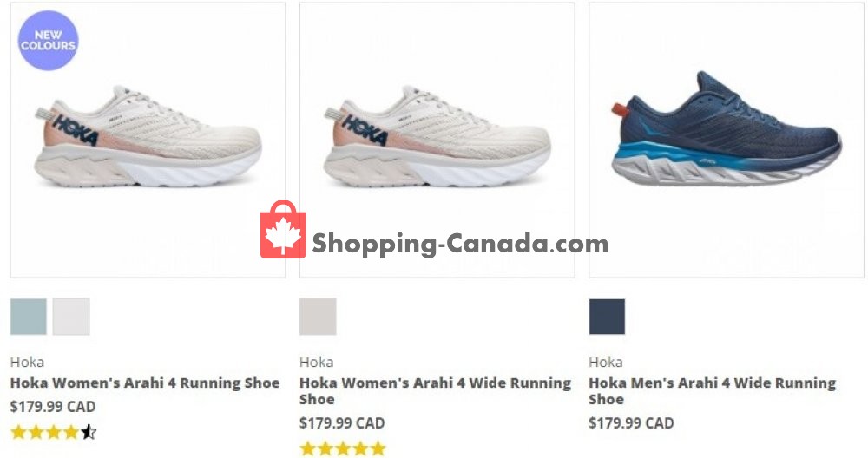
Task: View the five star rating reviews
Action: (343, 448)
